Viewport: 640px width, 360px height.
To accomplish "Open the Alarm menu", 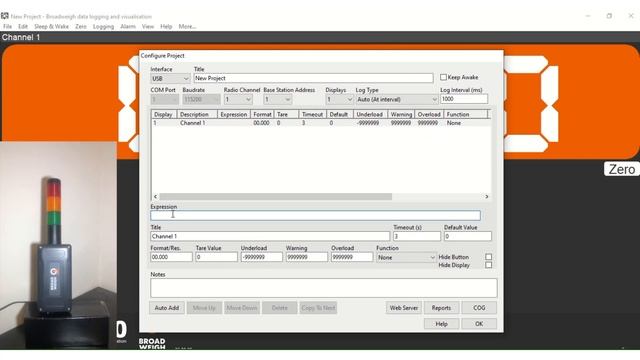I will [128, 27].
